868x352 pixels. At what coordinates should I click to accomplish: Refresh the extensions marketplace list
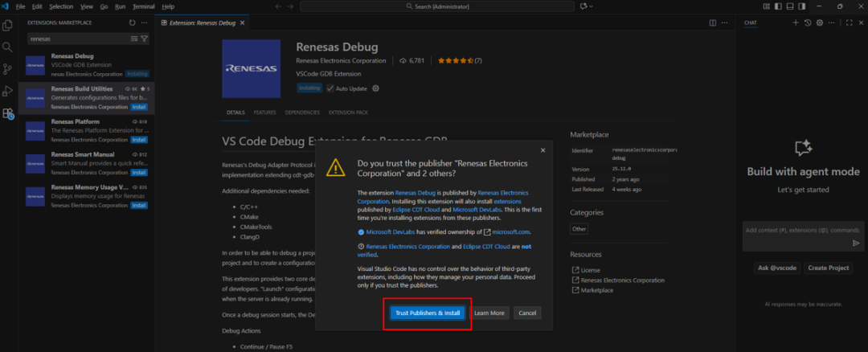pyautogui.click(x=133, y=23)
